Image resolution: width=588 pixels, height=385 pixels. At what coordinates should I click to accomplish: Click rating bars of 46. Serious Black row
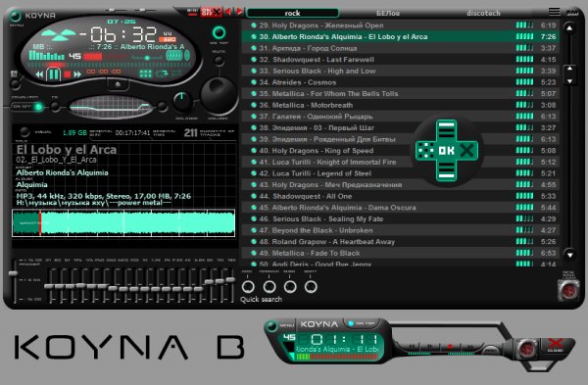[x=524, y=218]
